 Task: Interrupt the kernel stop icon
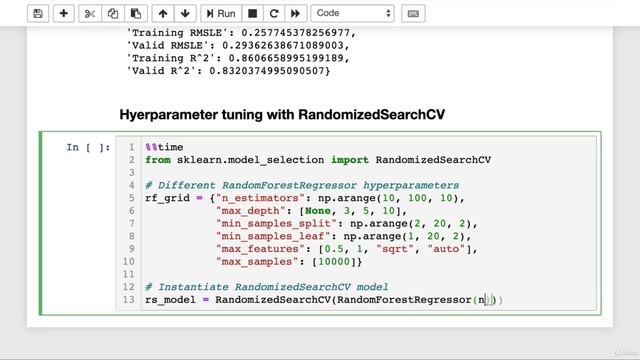[253, 13]
